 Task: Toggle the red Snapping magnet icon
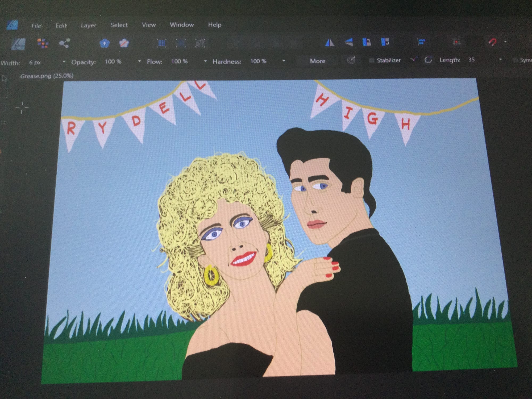493,42
